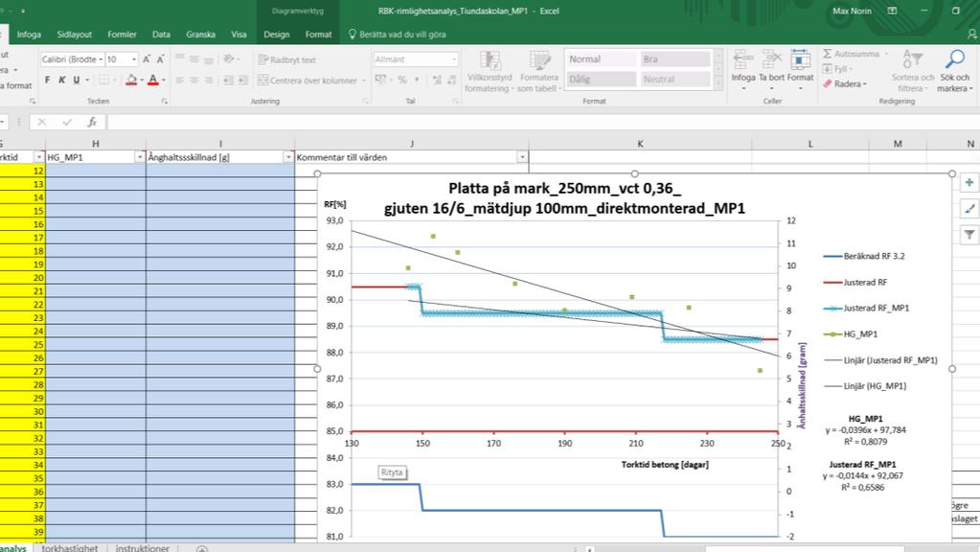The image size is (980, 552).
Task: Click the percent style icon
Action: pos(402,80)
